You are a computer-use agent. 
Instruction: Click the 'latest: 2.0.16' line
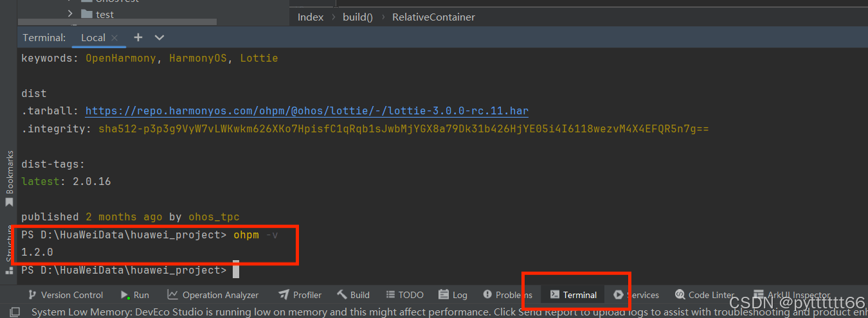click(x=66, y=182)
